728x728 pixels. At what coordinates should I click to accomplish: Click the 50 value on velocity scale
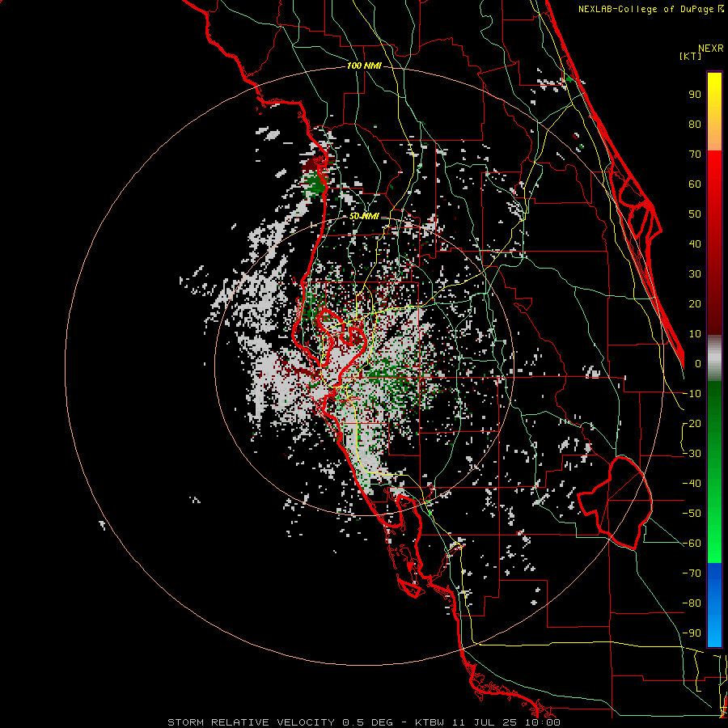pos(695,214)
